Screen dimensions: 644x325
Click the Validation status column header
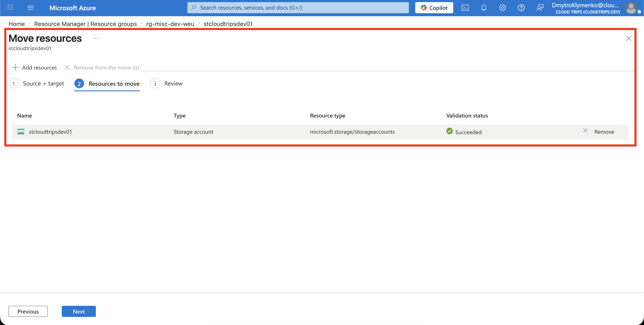click(x=467, y=115)
